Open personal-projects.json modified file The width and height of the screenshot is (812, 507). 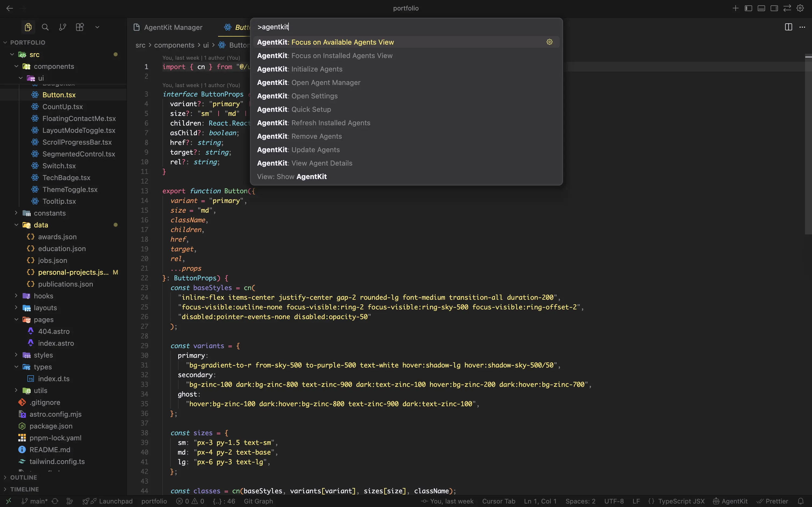click(63, 272)
